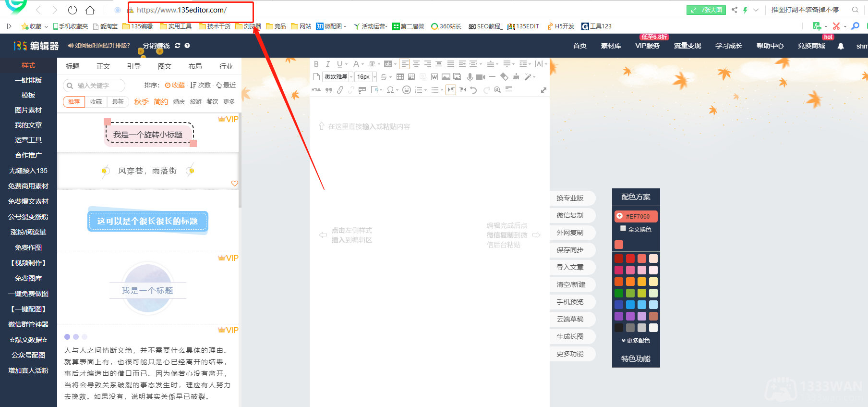Open the multi-image upload tool
The width and height of the screenshot is (868, 407).
click(x=457, y=77)
